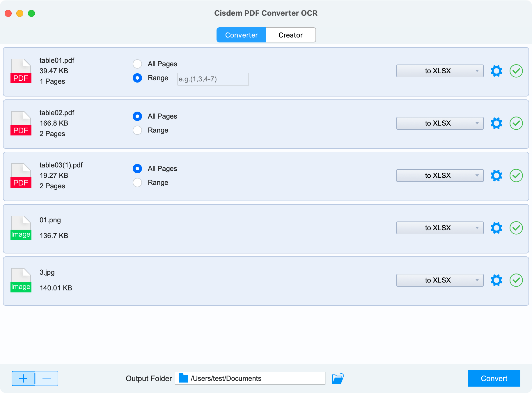Select Range for table02.pdf

(137, 130)
